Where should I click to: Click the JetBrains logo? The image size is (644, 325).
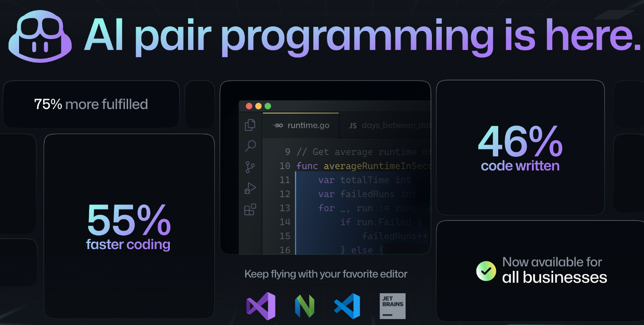(x=392, y=306)
